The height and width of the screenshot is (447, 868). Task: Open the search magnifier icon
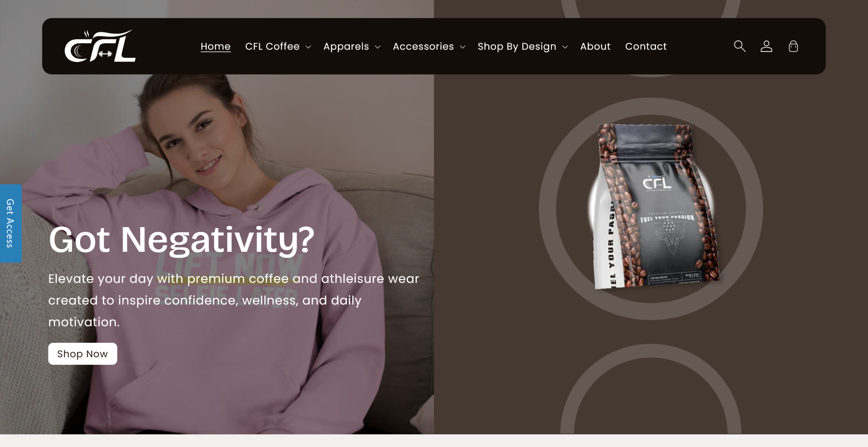tap(739, 46)
